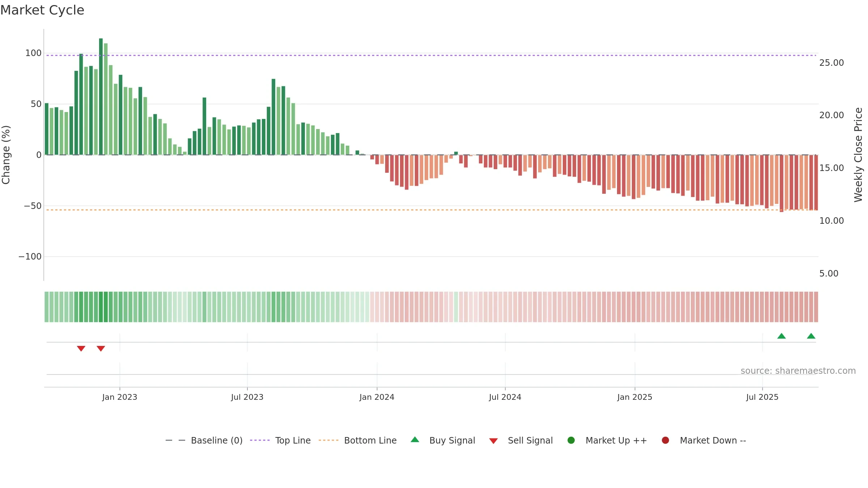This screenshot has height=488, width=868.
Task: Click the Jan 2025 x-axis label
Action: (635, 397)
